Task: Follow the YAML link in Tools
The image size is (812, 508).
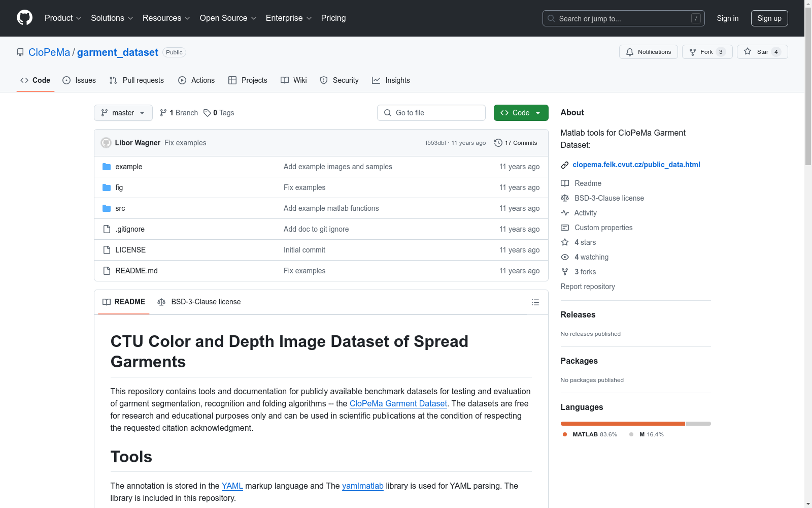Action: pyautogui.click(x=232, y=486)
